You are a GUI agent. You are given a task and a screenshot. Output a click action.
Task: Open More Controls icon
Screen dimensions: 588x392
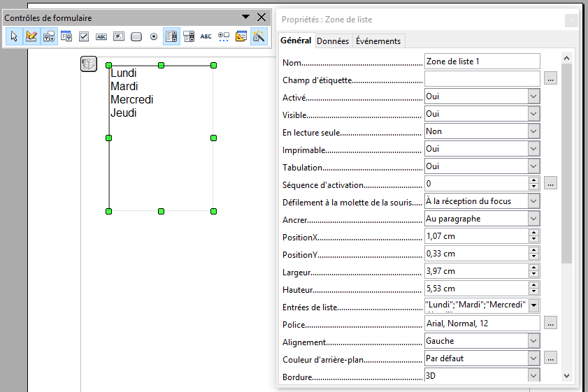point(224,36)
